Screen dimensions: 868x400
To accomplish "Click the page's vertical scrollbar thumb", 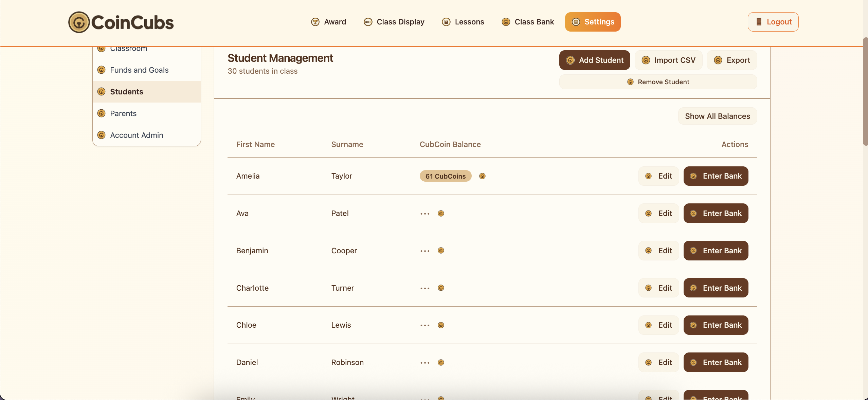I will [865, 92].
